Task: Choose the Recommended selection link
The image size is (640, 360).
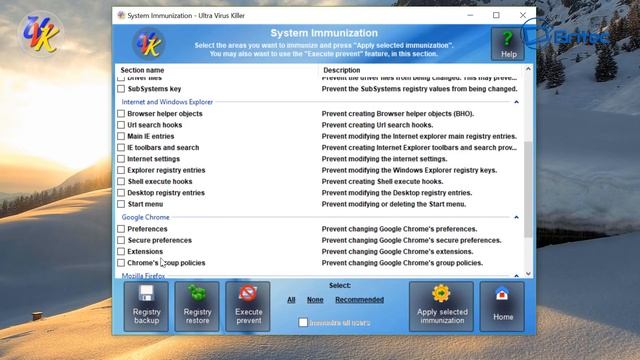Action: tap(360, 300)
